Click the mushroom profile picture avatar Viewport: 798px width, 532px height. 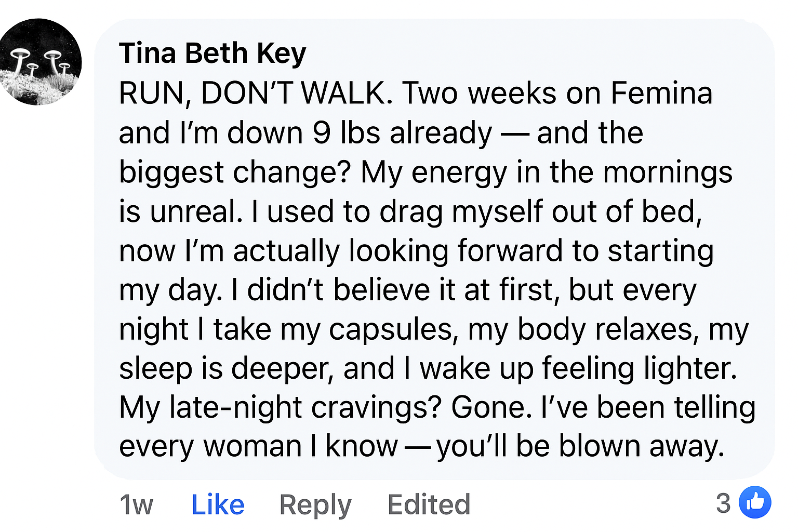point(40,62)
